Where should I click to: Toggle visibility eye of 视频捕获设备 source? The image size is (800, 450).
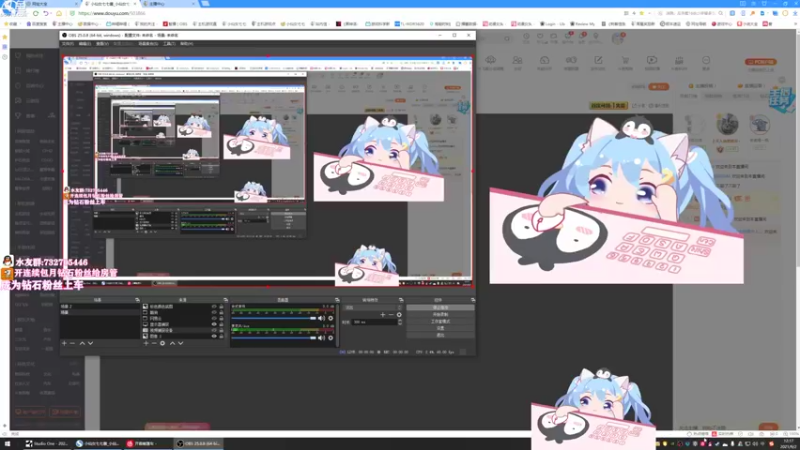(214, 330)
